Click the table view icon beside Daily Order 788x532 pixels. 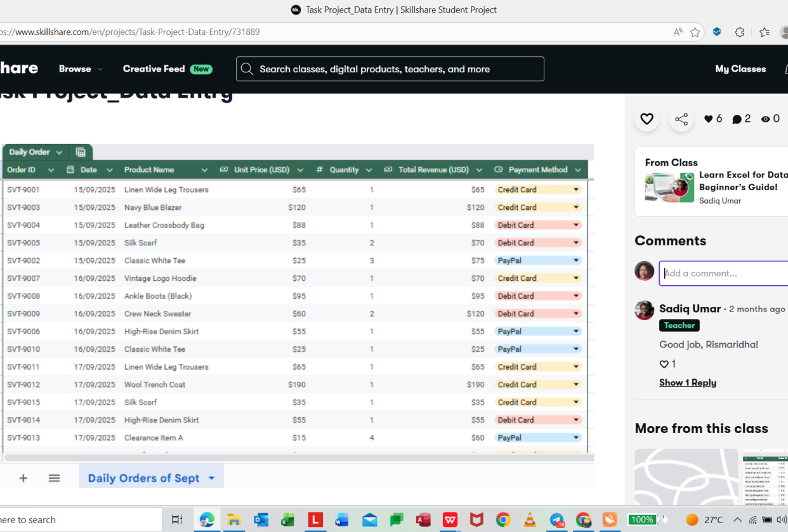pyautogui.click(x=81, y=152)
